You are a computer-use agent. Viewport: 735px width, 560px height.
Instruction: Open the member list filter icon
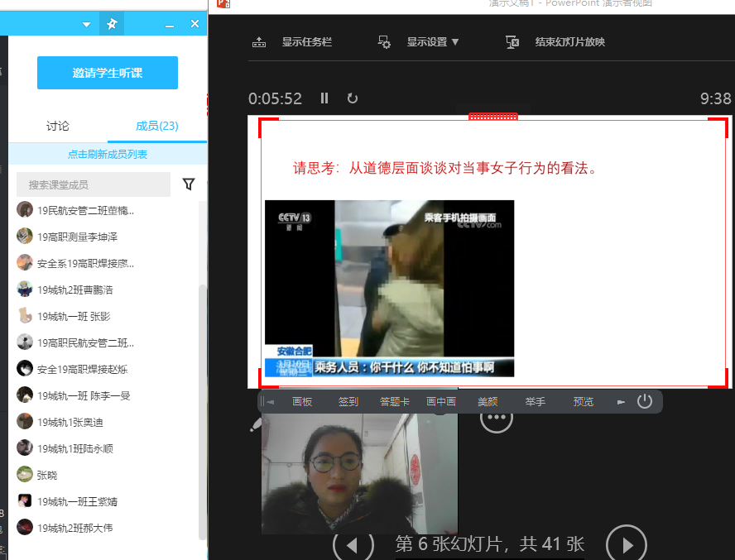[x=189, y=184]
